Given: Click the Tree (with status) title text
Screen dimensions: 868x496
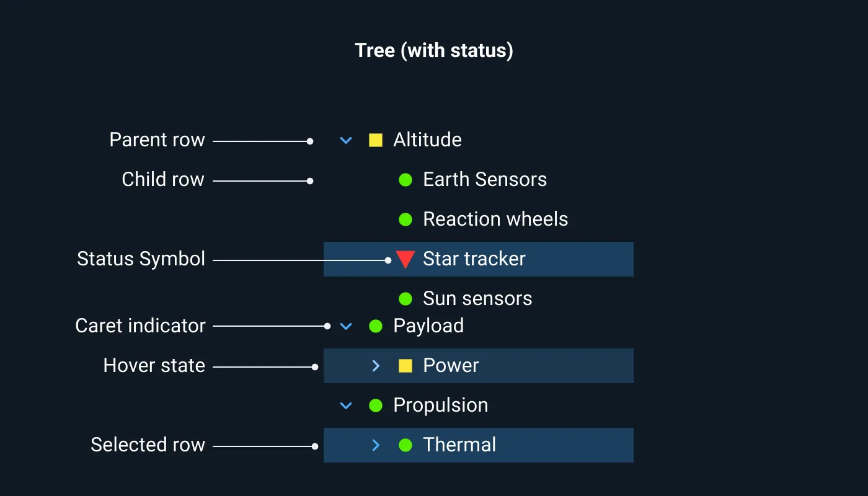Looking at the screenshot, I should [433, 50].
